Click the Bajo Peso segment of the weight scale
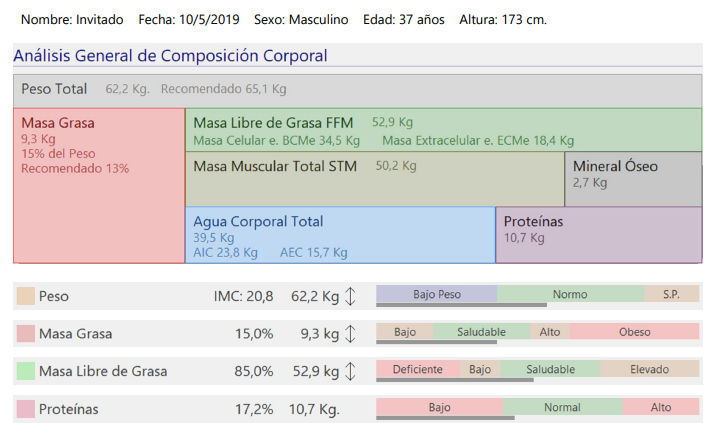This screenshot has width=718, height=432. [x=436, y=294]
